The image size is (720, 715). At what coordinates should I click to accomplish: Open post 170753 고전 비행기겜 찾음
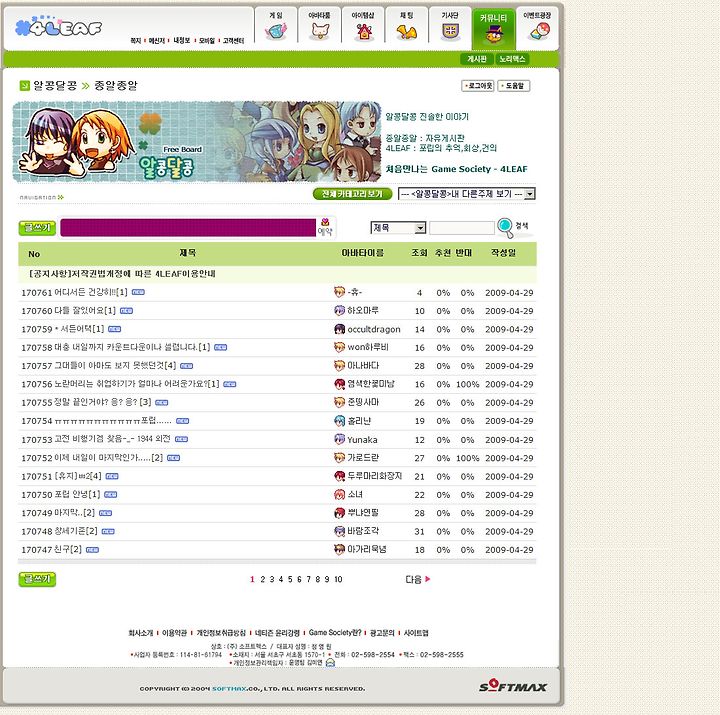[x=112, y=439]
